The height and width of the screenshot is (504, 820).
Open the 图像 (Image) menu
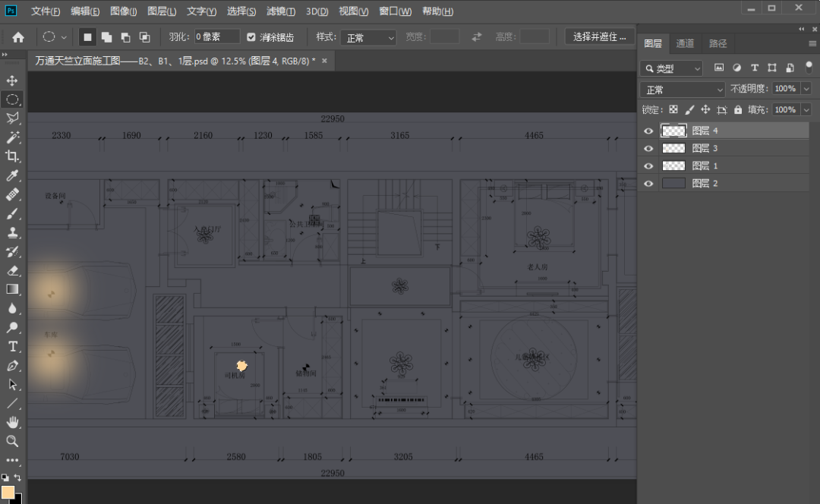pos(124,11)
